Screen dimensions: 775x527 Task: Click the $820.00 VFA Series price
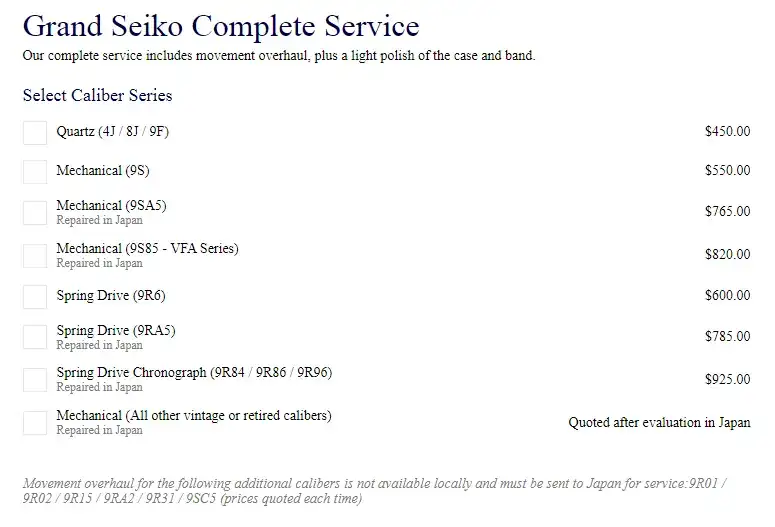point(727,255)
